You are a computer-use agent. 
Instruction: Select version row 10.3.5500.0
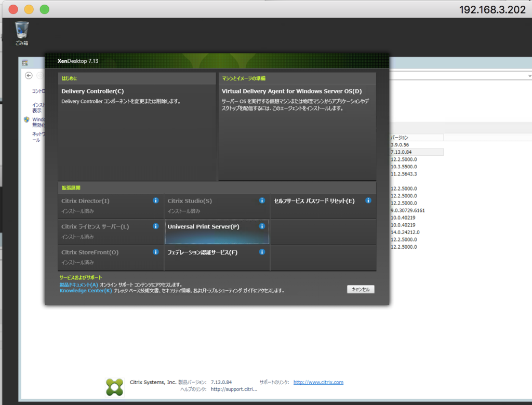[417, 167]
